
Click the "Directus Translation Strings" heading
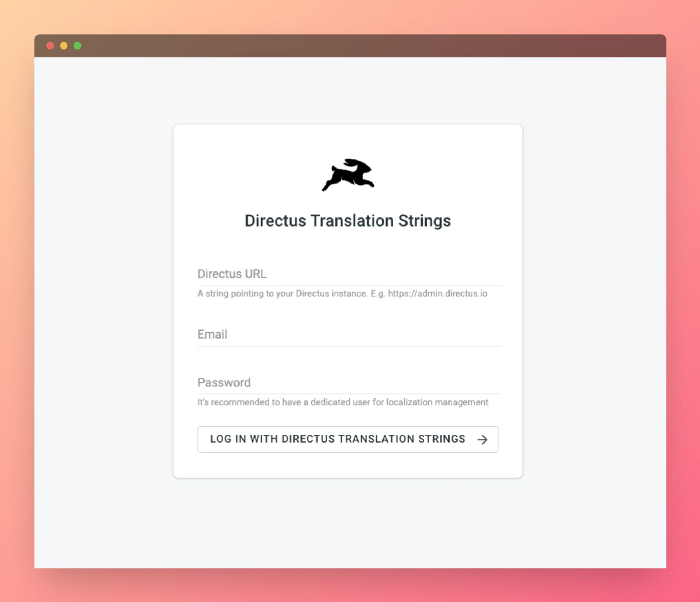click(348, 221)
